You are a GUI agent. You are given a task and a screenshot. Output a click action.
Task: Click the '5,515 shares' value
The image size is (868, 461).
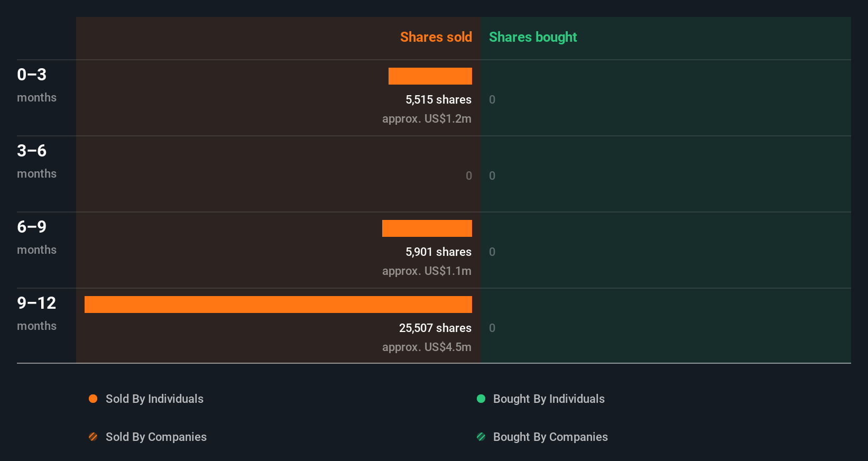439,99
